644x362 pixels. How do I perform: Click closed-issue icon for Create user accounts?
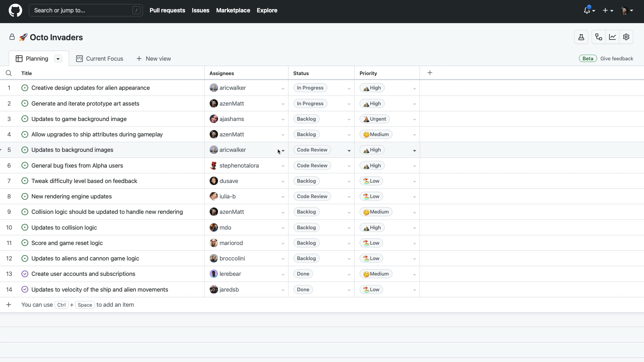25,274
